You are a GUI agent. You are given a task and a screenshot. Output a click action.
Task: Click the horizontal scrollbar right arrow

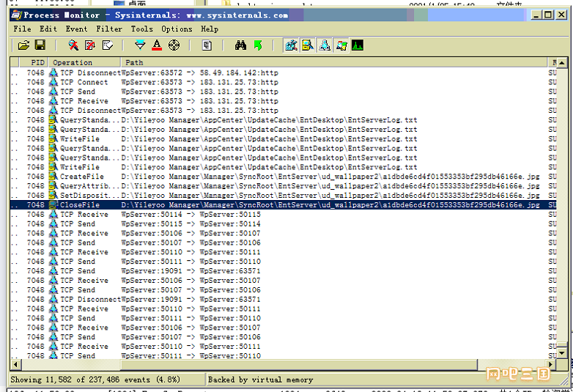pos(551,364)
